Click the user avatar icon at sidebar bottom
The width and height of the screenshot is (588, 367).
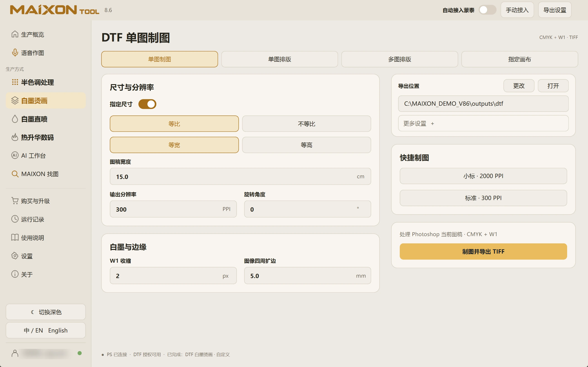15,353
